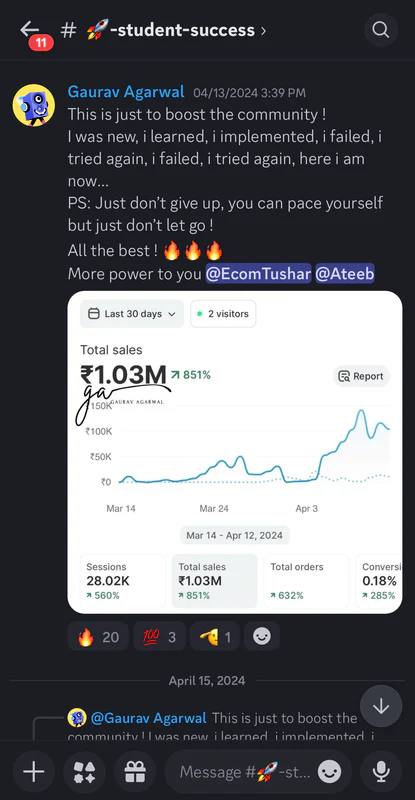Open the channel search magnifier icon
The height and width of the screenshot is (800, 415).
(x=381, y=30)
